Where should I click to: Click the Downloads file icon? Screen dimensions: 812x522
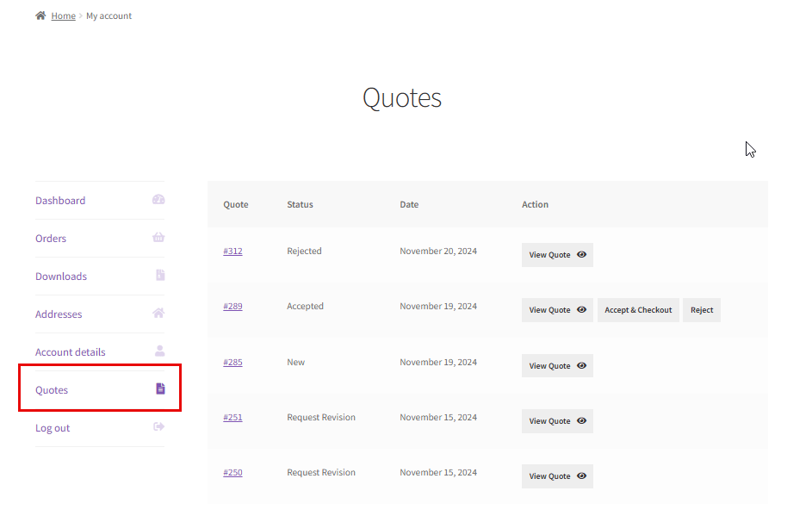click(158, 275)
